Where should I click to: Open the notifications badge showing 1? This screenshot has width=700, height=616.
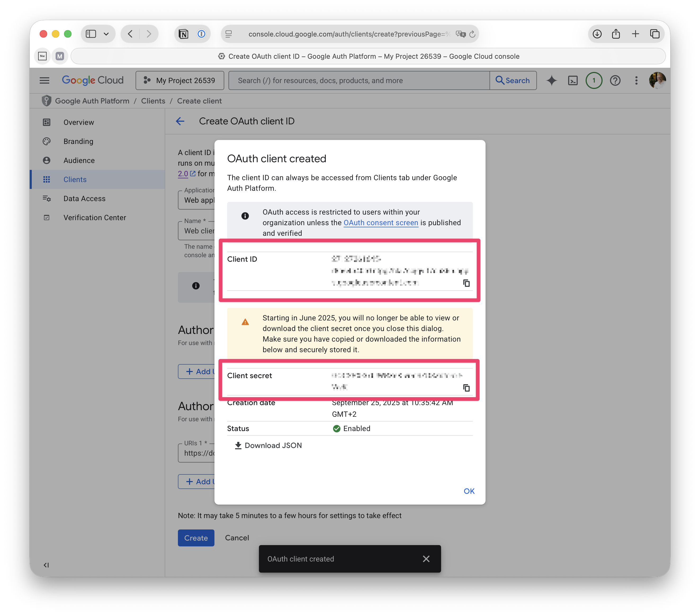[x=594, y=81]
